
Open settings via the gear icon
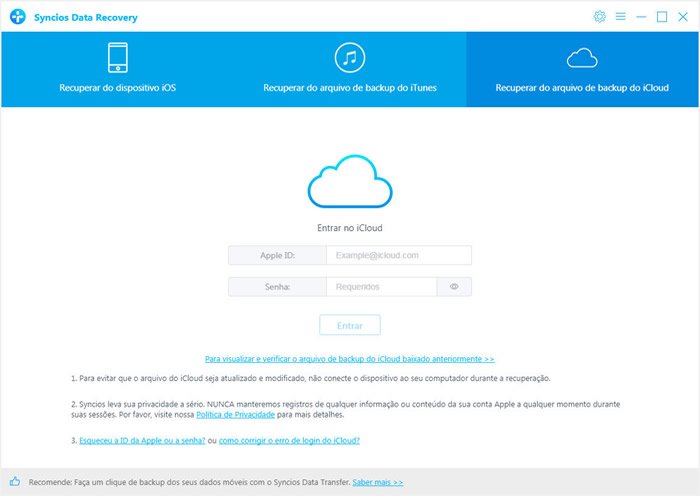click(x=600, y=17)
